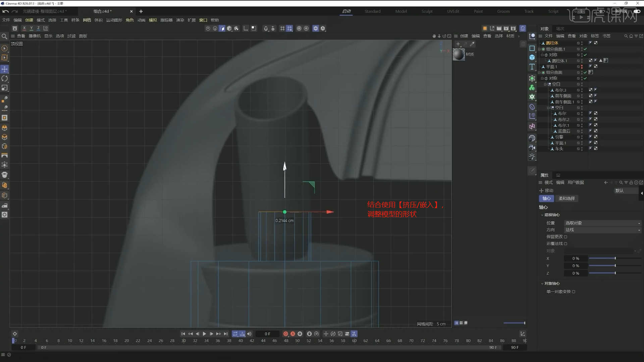Switch to the UVEdit layout tab
The width and height of the screenshot is (644, 362).
coord(453,11)
